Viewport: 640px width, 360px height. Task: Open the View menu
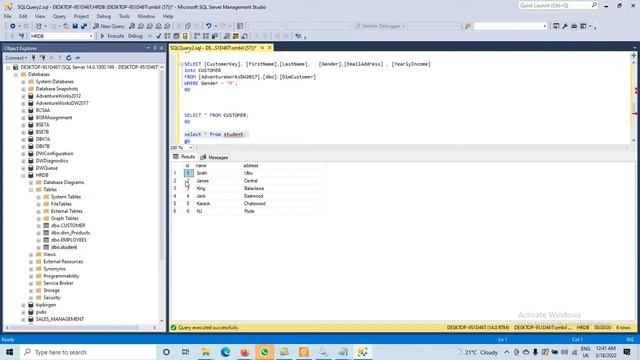click(x=40, y=16)
